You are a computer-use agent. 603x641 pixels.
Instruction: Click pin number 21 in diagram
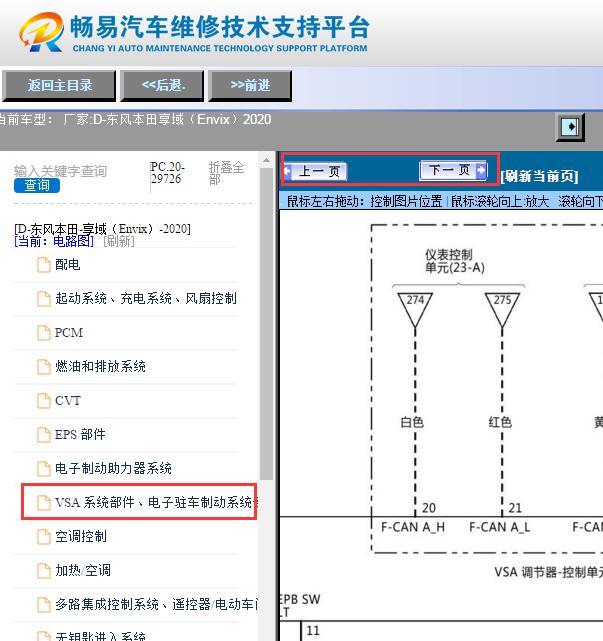point(515,508)
